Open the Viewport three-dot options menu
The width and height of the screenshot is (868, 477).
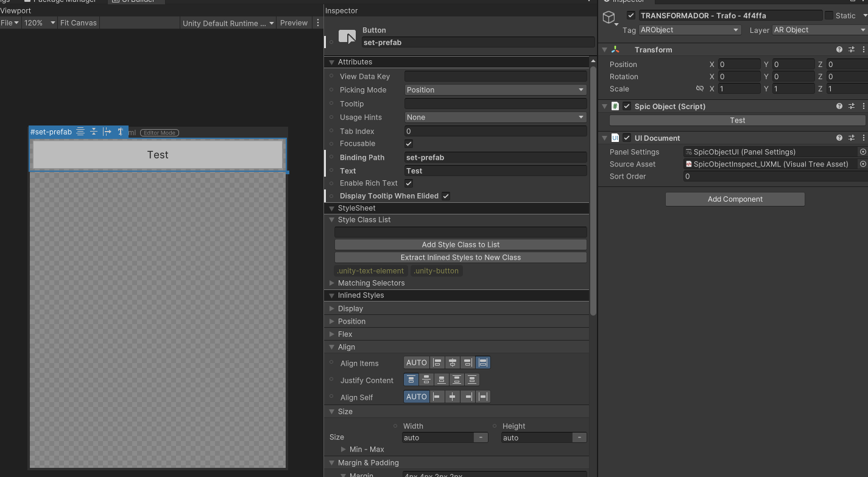tap(317, 23)
